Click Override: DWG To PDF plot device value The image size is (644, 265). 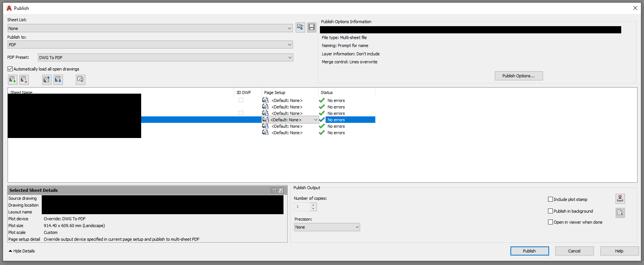pos(65,219)
